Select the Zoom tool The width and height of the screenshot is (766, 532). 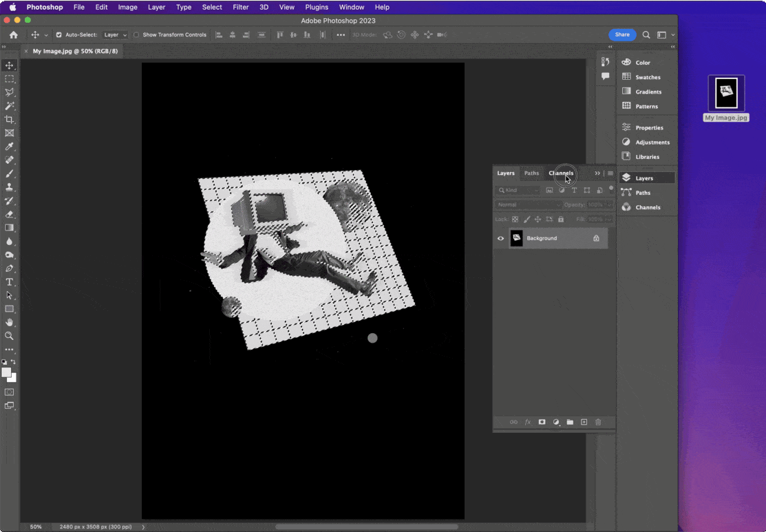coord(9,336)
